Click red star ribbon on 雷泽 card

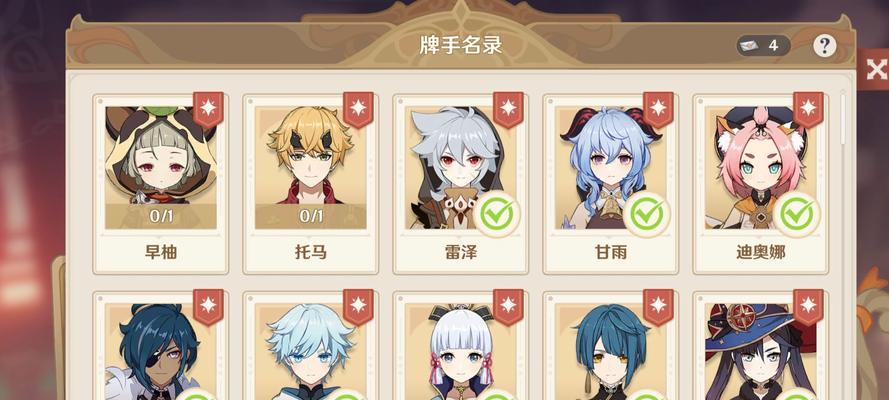coord(508,109)
